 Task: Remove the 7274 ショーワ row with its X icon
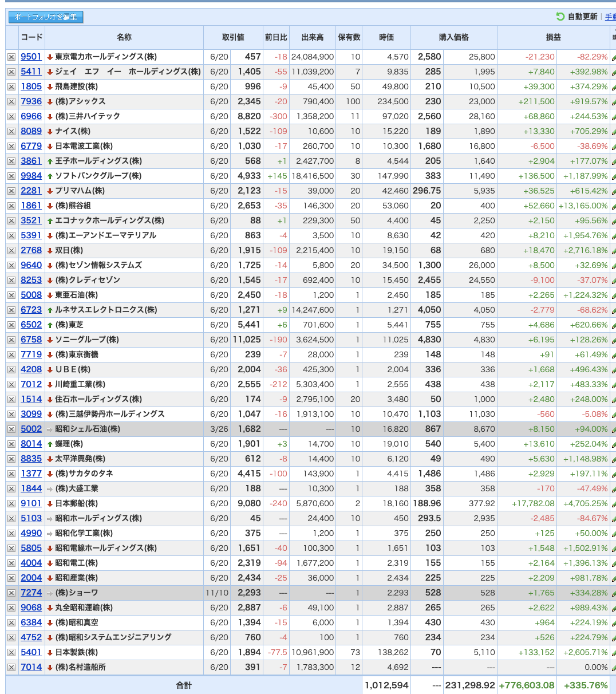coord(11,593)
